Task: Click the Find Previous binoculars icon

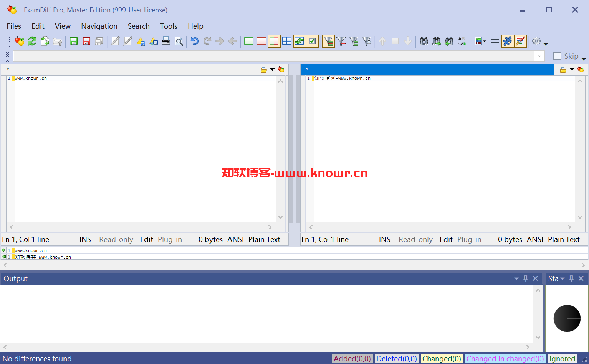Action: click(x=449, y=41)
